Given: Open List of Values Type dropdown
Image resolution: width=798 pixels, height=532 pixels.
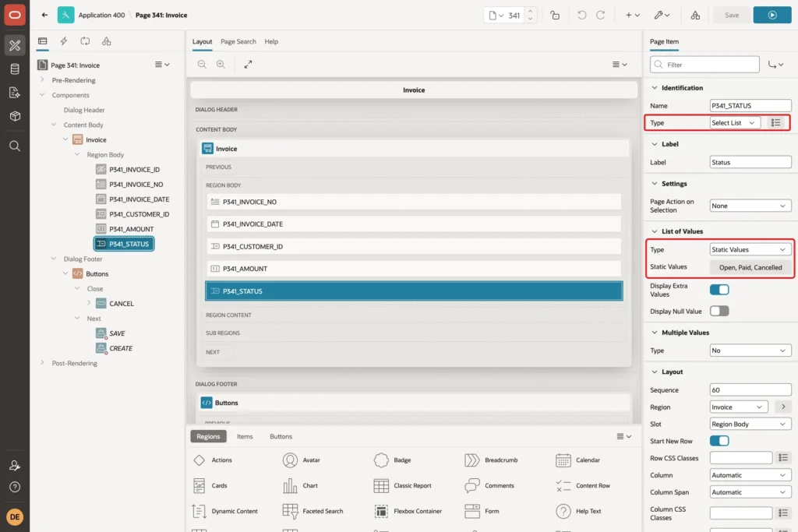Looking at the screenshot, I should point(750,250).
